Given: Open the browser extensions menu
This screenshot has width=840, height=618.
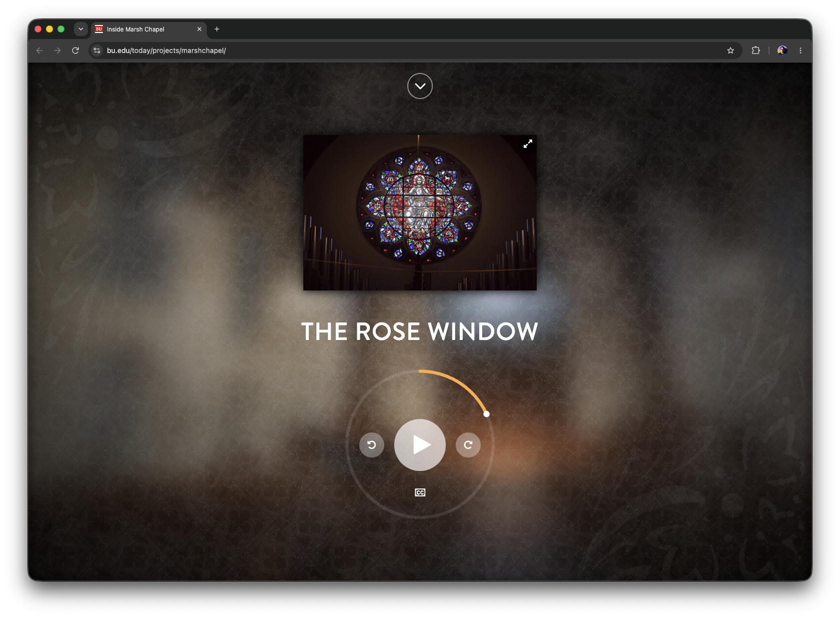Looking at the screenshot, I should point(756,50).
